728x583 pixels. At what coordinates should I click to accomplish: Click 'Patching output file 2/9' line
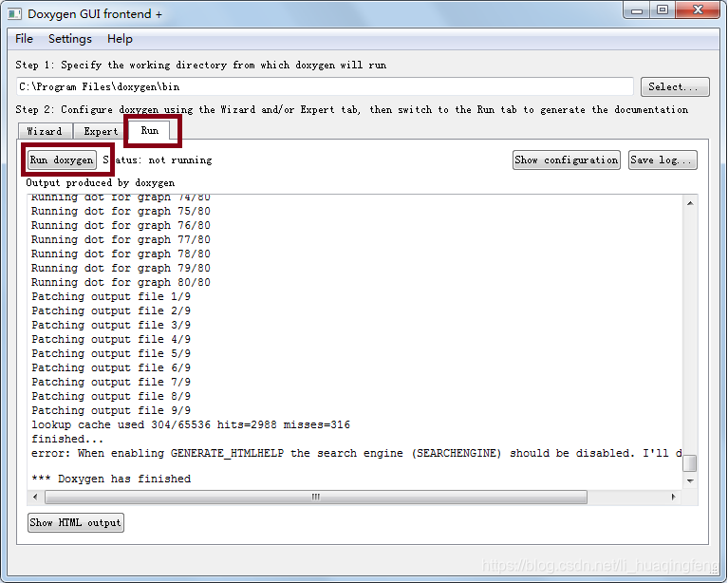111,311
